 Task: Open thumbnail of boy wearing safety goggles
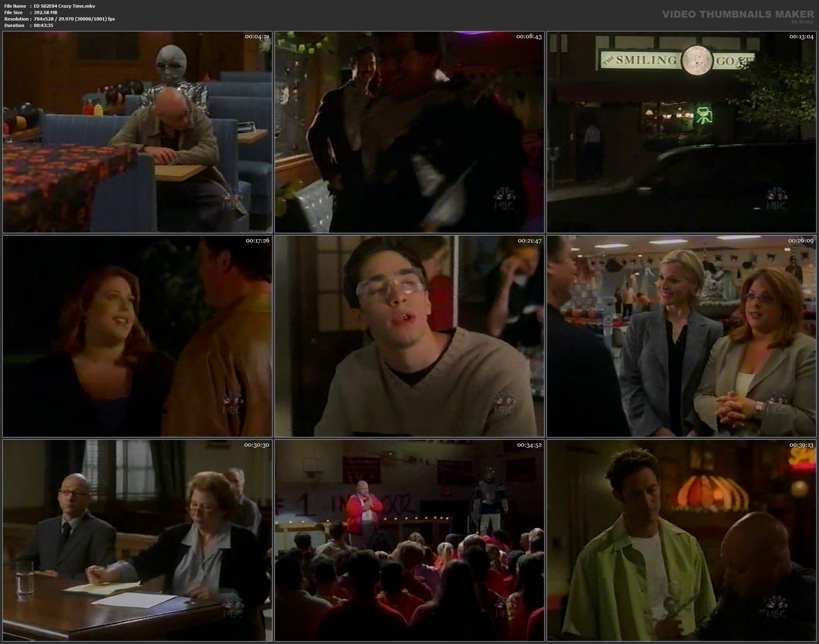[x=409, y=336]
